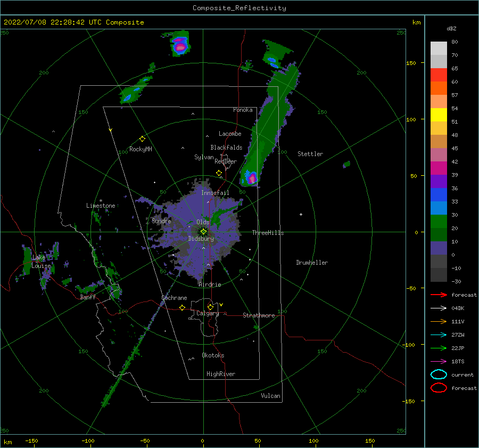Viewport: 479px width, 448px height.
Task: Select the bright yellow swatch in dBZ scale
Action: pos(439,115)
